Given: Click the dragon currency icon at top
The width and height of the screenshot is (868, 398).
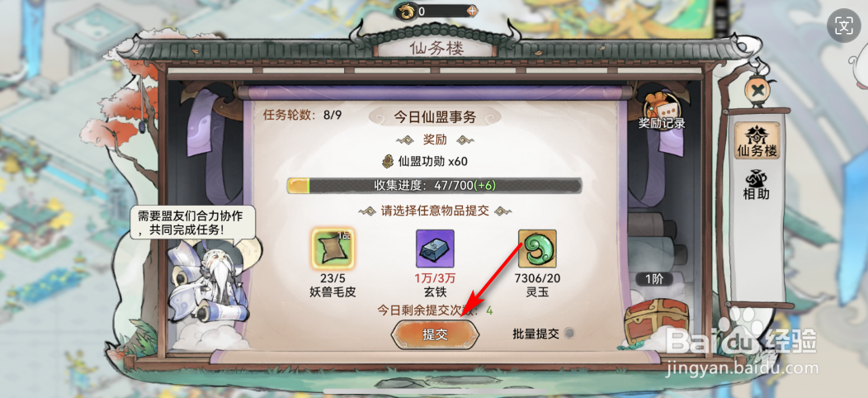Looking at the screenshot, I should 406,11.
